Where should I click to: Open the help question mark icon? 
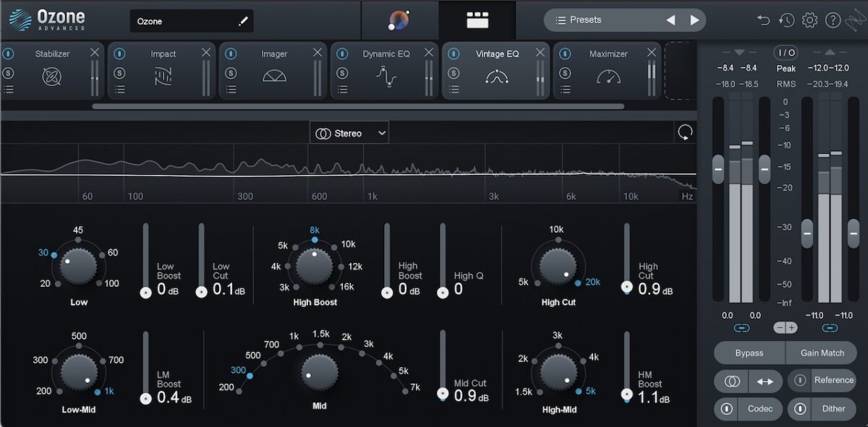[x=833, y=20]
